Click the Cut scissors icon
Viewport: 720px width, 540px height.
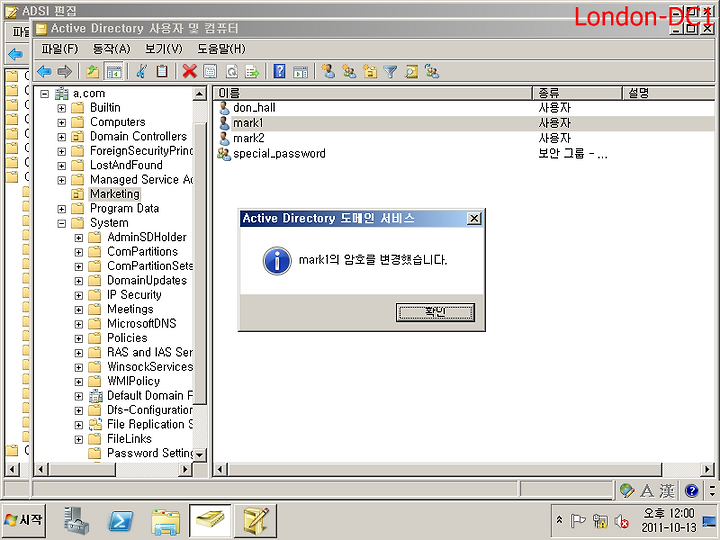(x=141, y=71)
